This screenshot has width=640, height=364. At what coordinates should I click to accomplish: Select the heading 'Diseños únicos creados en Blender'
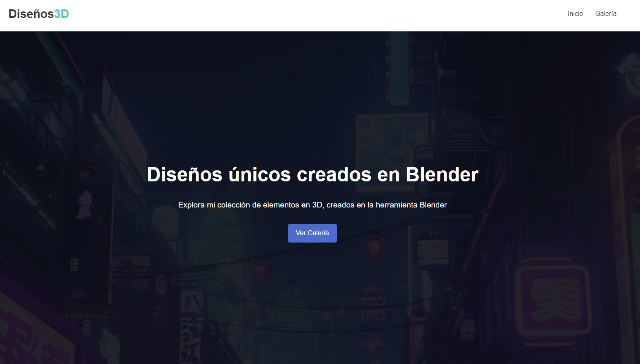[312, 175]
